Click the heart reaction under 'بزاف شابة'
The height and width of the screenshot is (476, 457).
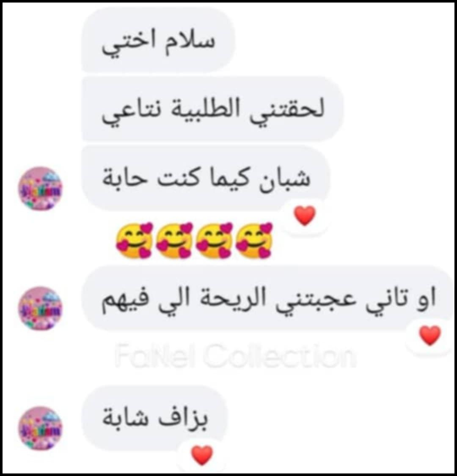point(202,455)
